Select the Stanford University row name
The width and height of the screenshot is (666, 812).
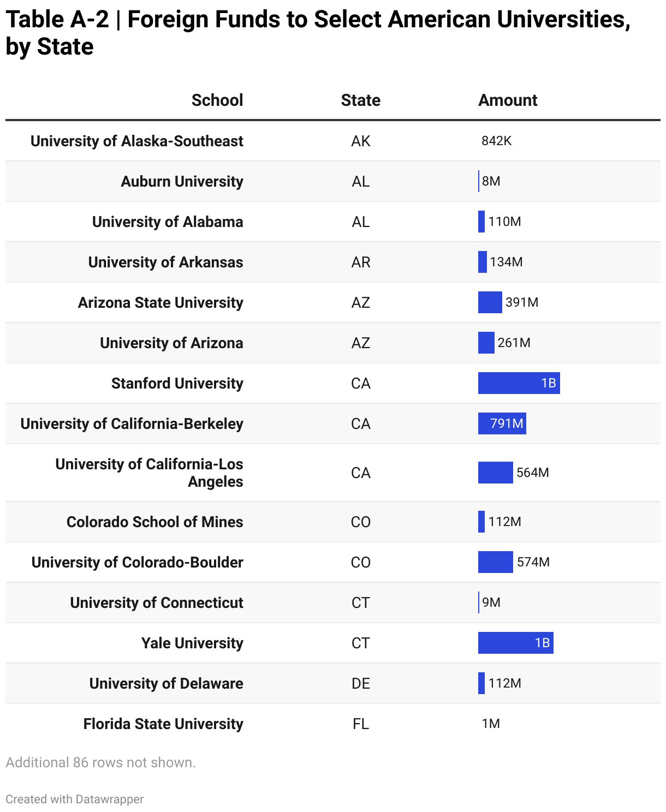click(177, 384)
